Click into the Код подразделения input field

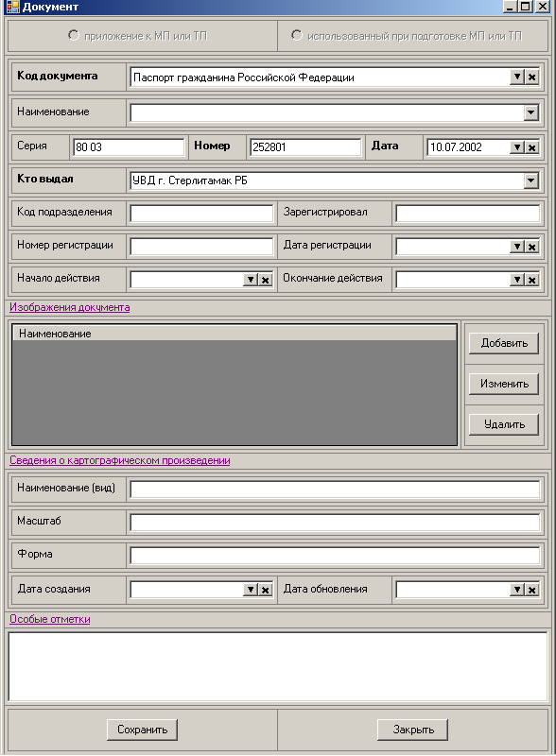(201, 214)
